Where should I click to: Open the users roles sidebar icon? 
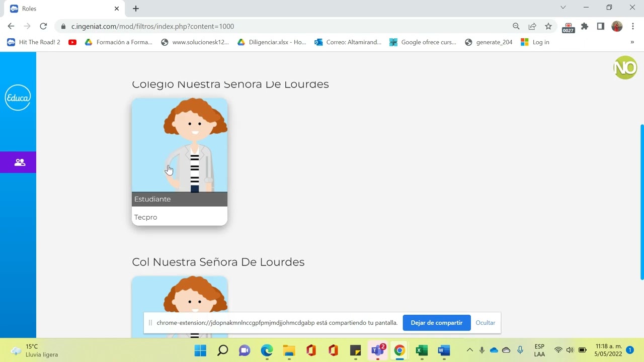(x=20, y=162)
